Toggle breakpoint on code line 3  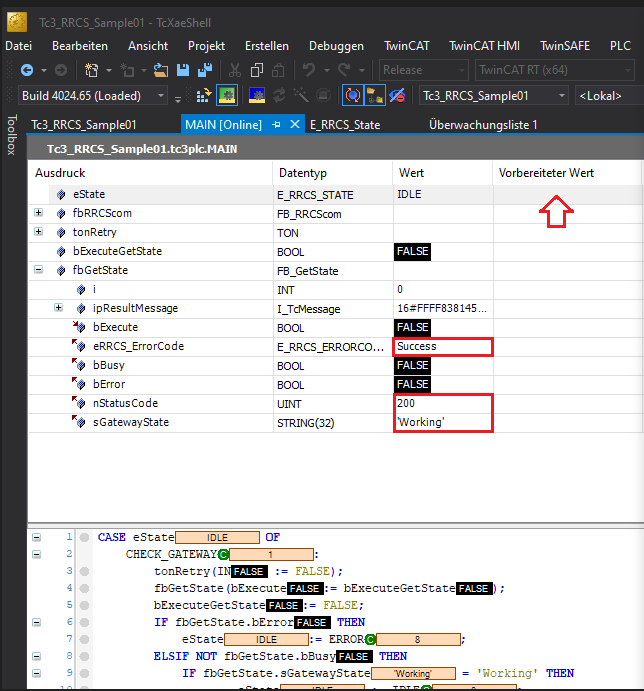[84, 572]
